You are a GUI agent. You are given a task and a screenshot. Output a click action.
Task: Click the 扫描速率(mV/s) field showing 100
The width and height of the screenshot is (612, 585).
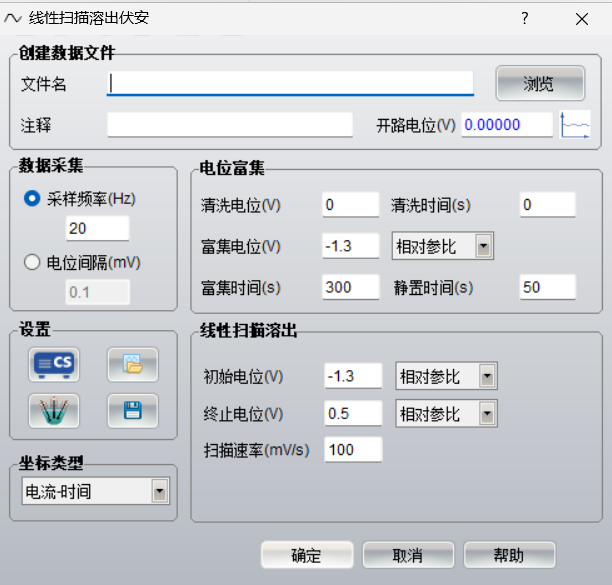click(353, 450)
